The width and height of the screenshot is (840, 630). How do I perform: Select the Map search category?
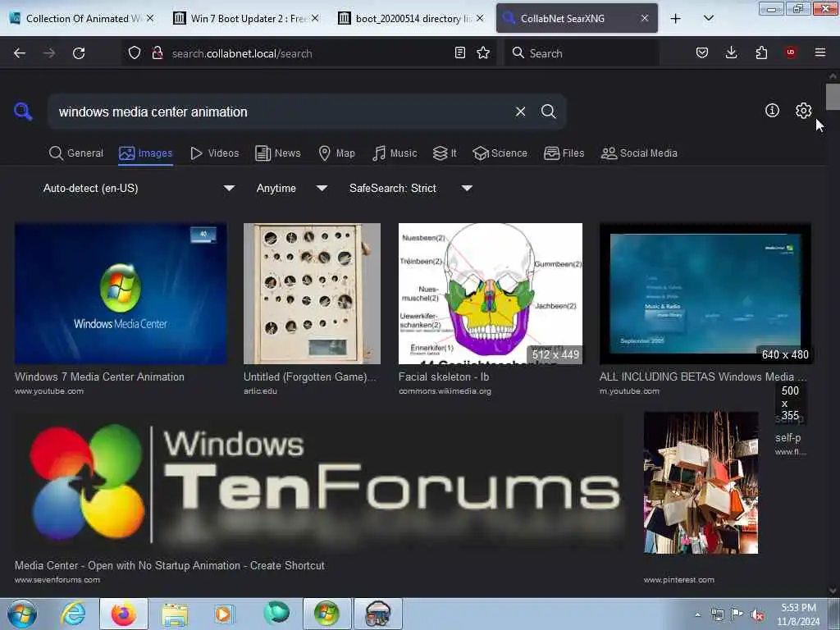pyautogui.click(x=337, y=153)
